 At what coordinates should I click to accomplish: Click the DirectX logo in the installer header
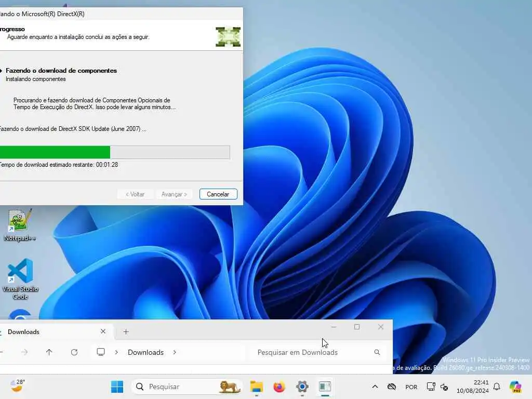click(x=228, y=37)
